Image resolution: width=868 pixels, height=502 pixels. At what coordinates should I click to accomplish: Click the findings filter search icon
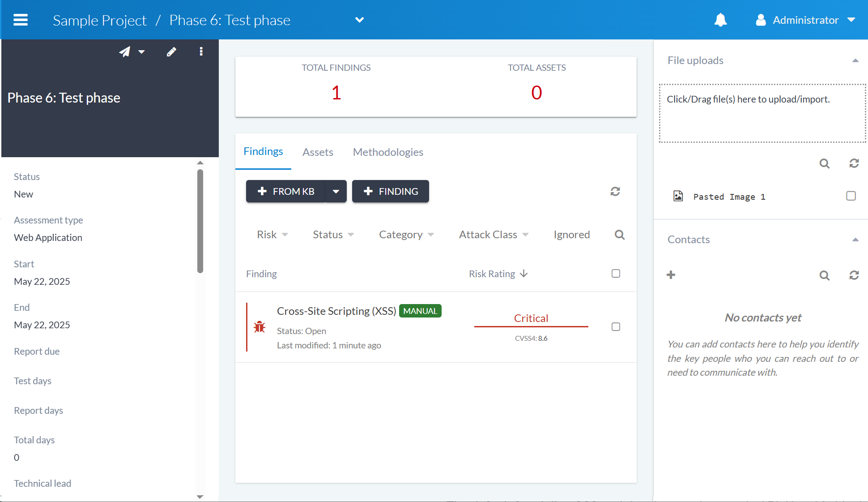click(620, 235)
